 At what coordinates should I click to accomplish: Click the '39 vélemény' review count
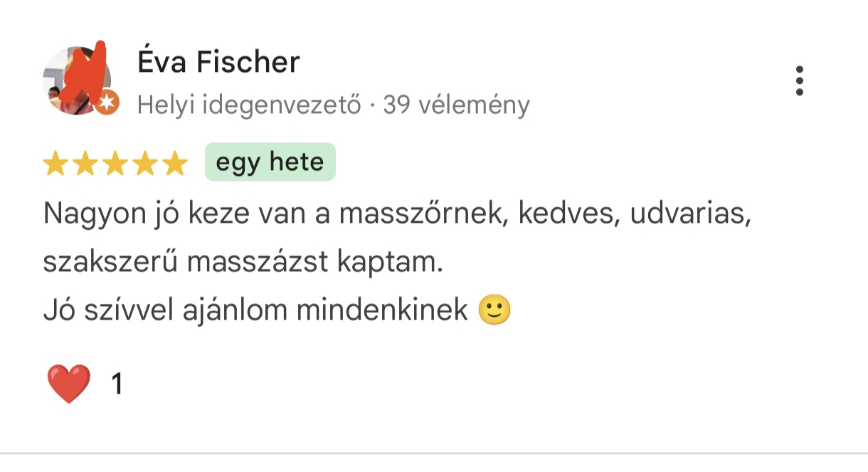click(x=456, y=105)
